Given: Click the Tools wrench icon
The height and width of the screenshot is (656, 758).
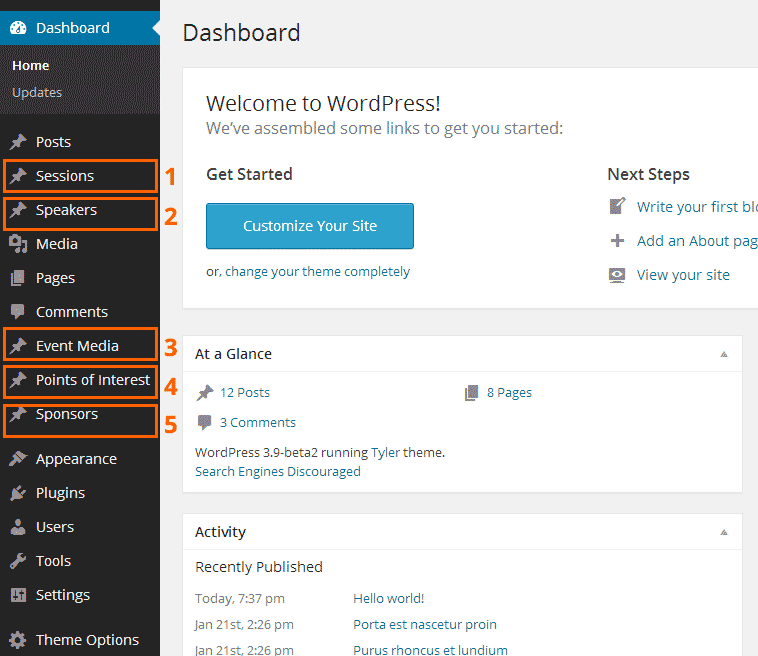Looking at the screenshot, I should [18, 561].
